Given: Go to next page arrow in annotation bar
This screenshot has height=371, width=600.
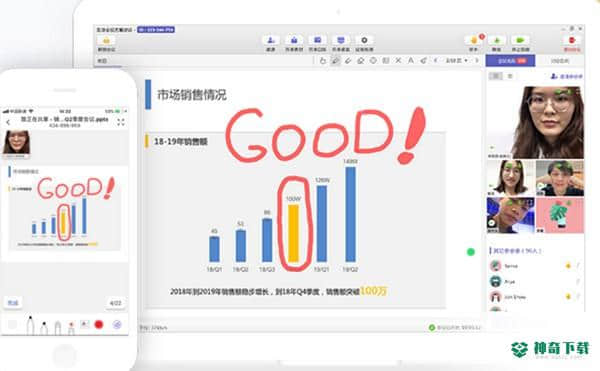Looking at the screenshot, I should pos(477,60).
